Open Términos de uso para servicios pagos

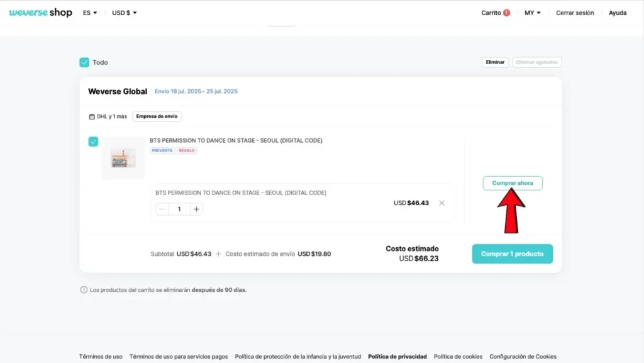pyautogui.click(x=179, y=357)
